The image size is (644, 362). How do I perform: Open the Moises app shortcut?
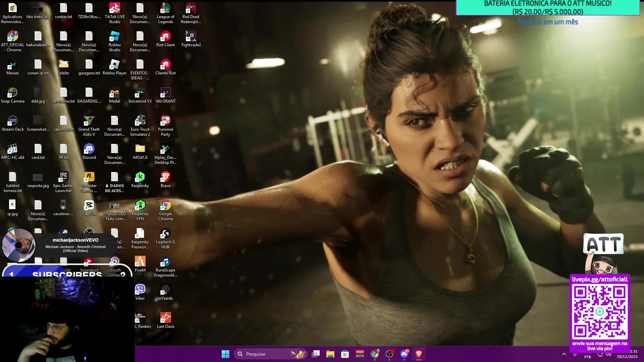13,67
